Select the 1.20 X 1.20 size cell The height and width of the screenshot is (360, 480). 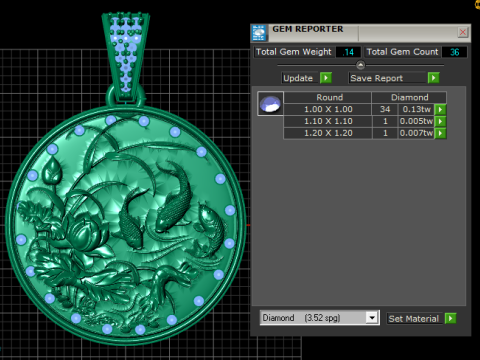pos(328,133)
